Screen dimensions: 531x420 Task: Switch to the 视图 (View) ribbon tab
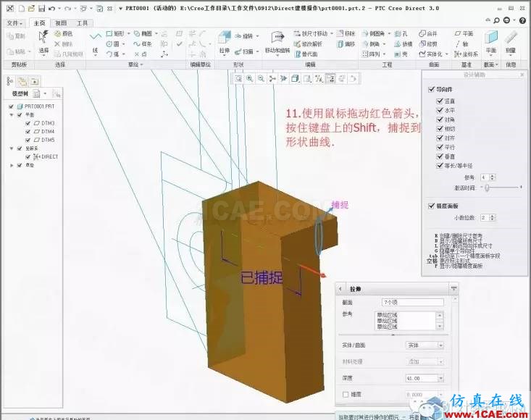coord(61,23)
